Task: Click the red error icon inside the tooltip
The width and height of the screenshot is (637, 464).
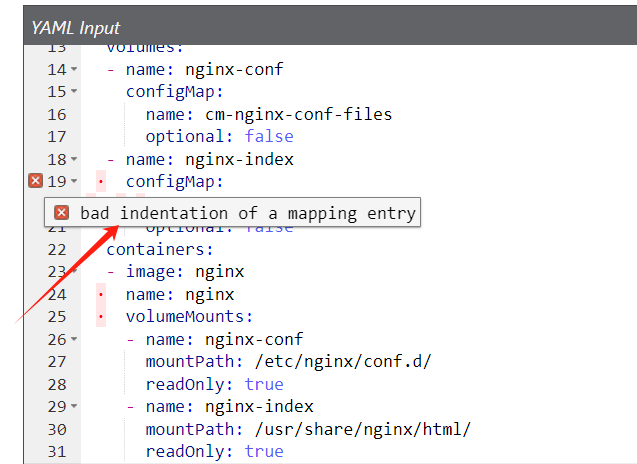Action: click(x=62, y=213)
